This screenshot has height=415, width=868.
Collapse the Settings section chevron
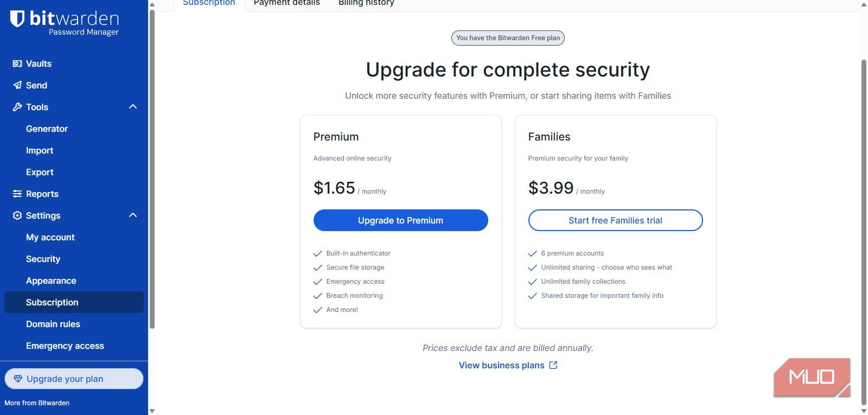click(x=133, y=215)
